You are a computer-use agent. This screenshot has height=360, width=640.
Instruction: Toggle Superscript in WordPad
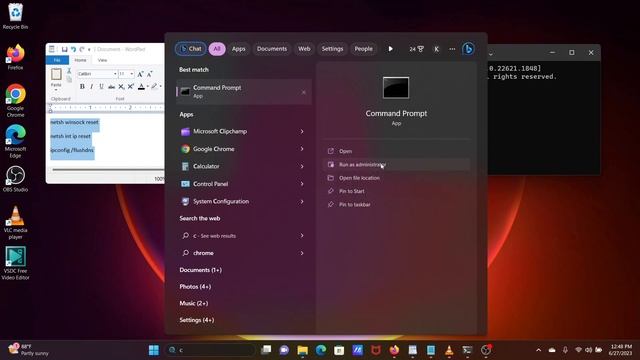[131, 87]
